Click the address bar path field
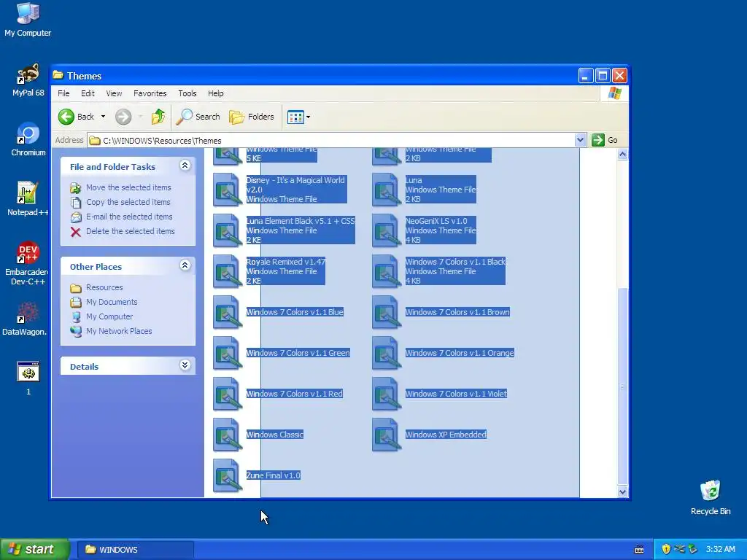Screen dimensions: 747x560 click(331, 141)
